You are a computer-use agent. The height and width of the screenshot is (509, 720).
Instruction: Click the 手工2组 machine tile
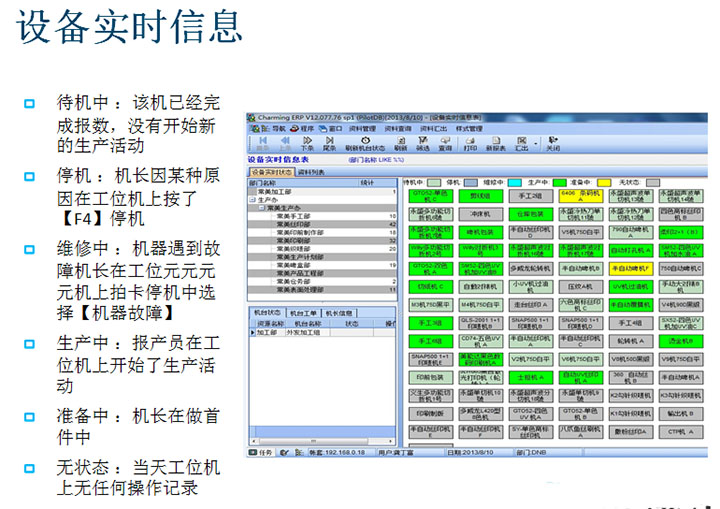tap(530, 196)
